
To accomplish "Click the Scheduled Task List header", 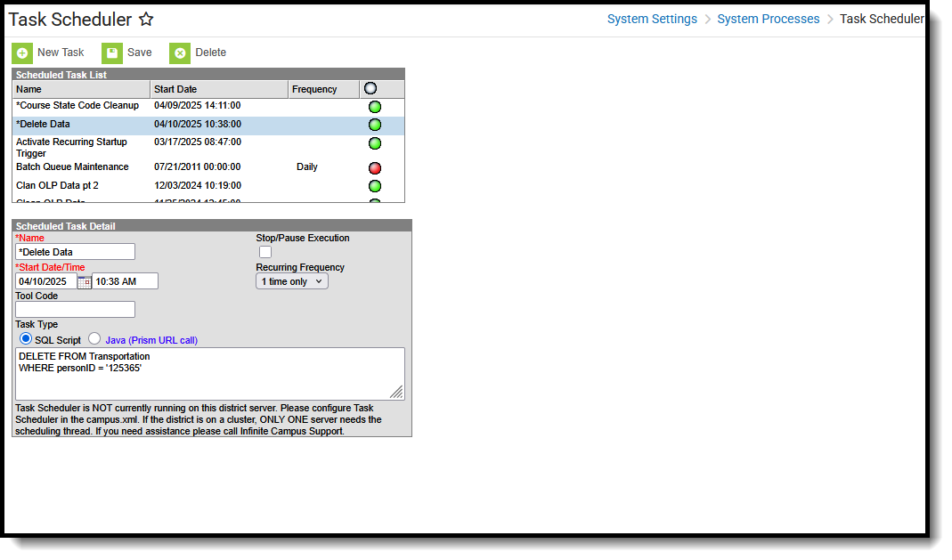I will point(208,75).
